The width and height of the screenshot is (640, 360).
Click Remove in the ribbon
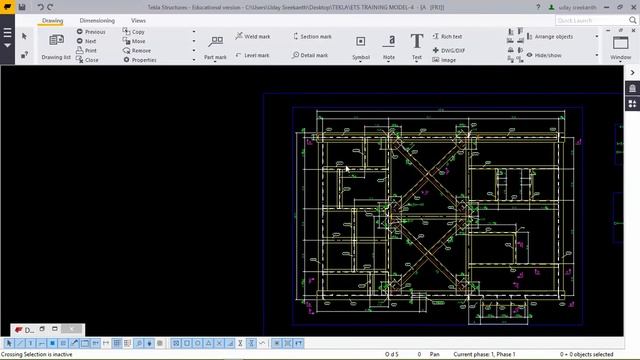click(x=137, y=51)
